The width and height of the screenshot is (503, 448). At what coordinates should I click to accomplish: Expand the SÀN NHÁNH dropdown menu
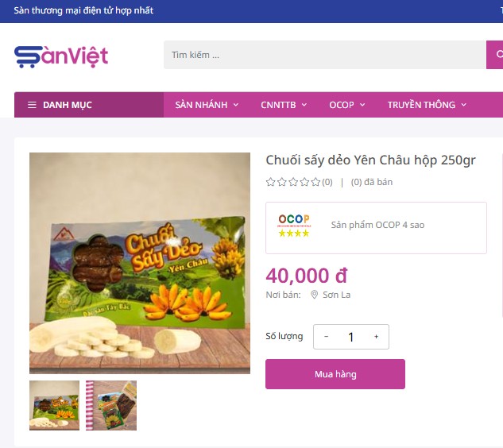point(207,105)
